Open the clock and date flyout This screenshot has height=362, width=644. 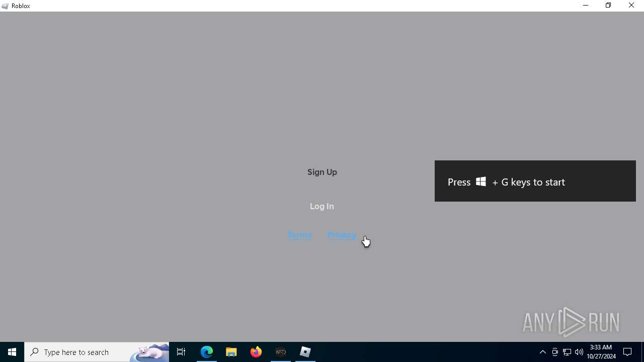click(601, 352)
